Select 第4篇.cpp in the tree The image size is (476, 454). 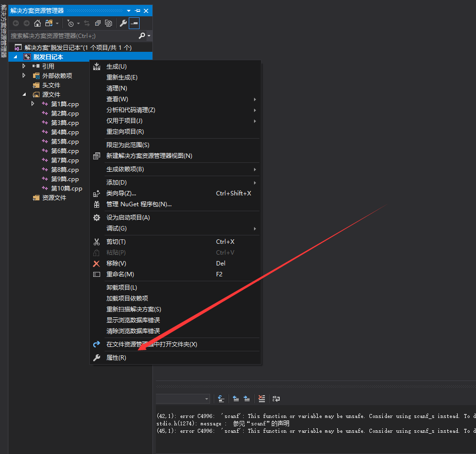pyautogui.click(x=65, y=132)
